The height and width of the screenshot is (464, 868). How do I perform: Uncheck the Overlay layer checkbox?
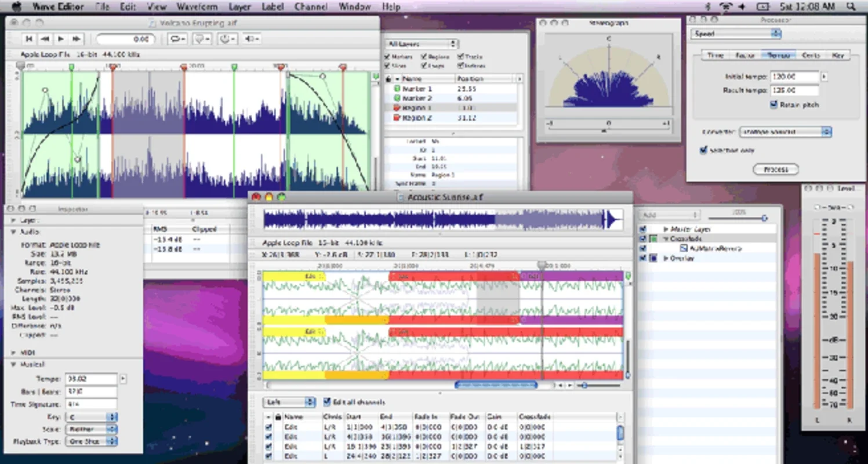(642, 258)
